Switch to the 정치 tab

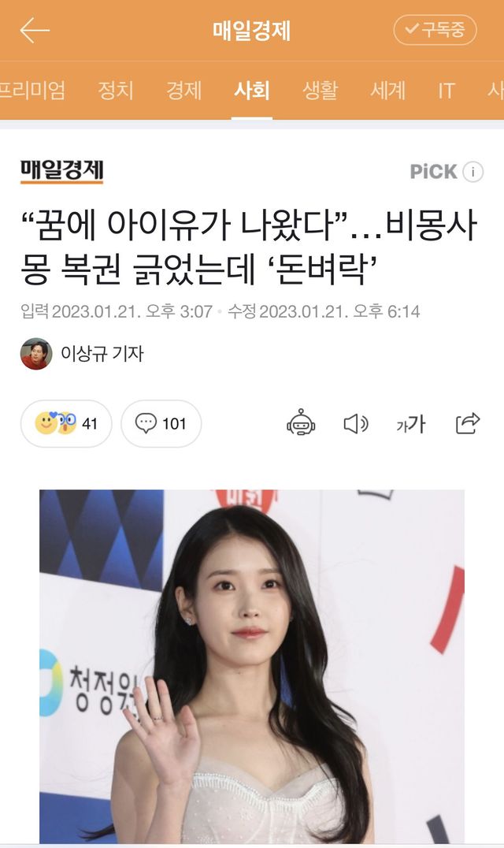click(x=116, y=91)
